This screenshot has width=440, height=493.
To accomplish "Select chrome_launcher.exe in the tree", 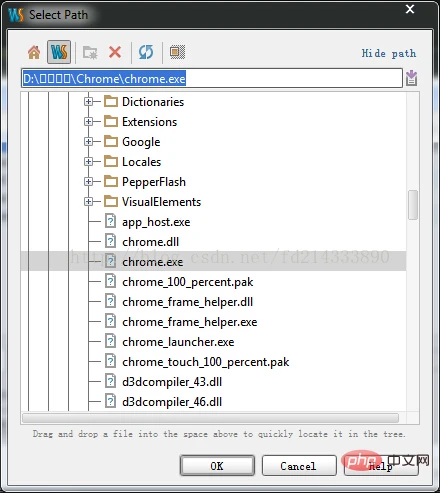I will click(x=178, y=342).
